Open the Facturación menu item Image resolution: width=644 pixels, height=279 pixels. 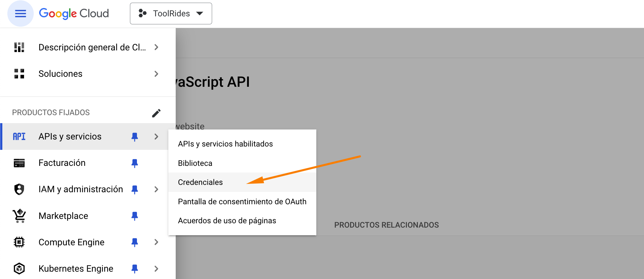point(62,163)
